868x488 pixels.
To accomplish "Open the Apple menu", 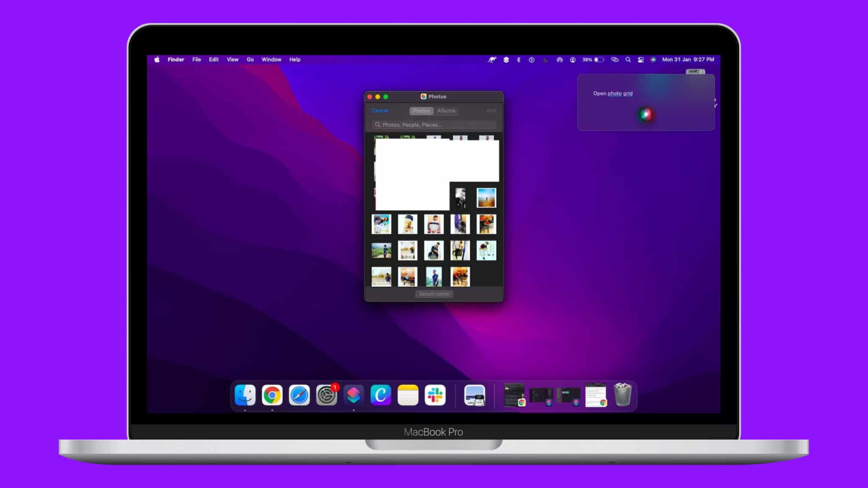I will point(157,60).
